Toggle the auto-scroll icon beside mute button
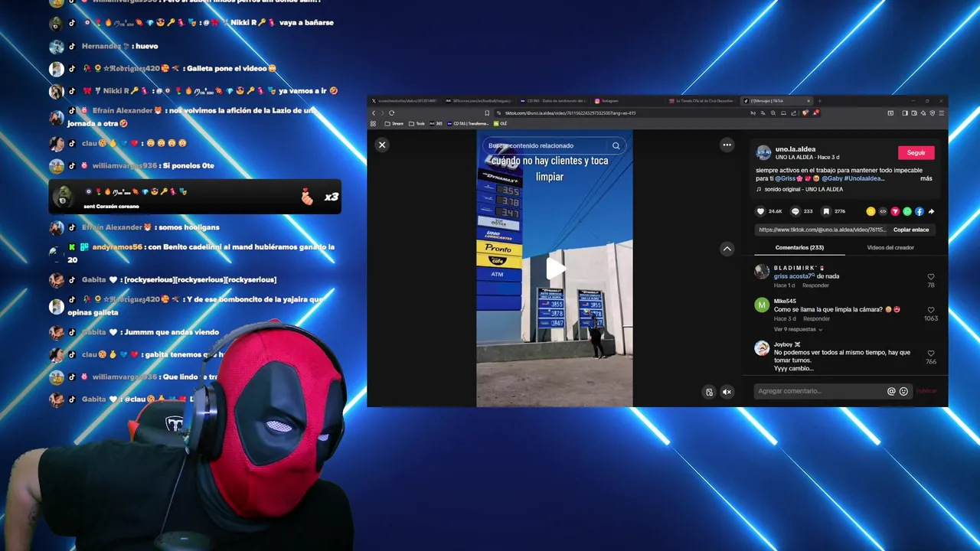This screenshot has width=980, height=551. (710, 392)
